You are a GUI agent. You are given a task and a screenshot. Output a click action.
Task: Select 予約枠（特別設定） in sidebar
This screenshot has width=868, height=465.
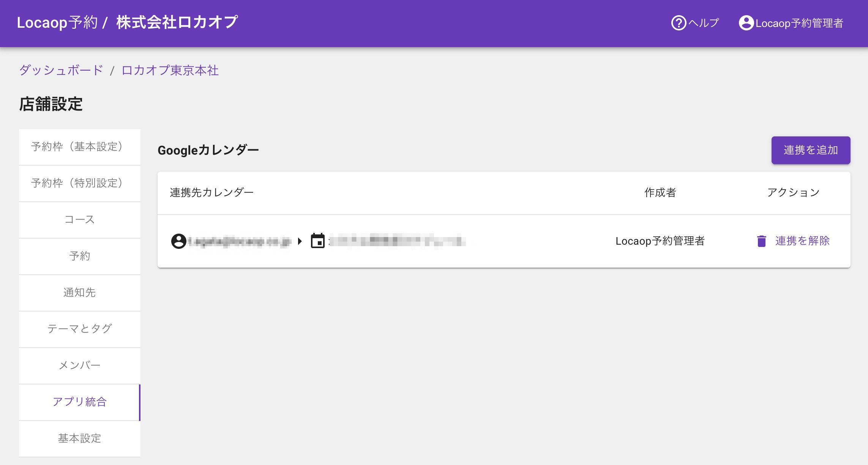(80, 183)
